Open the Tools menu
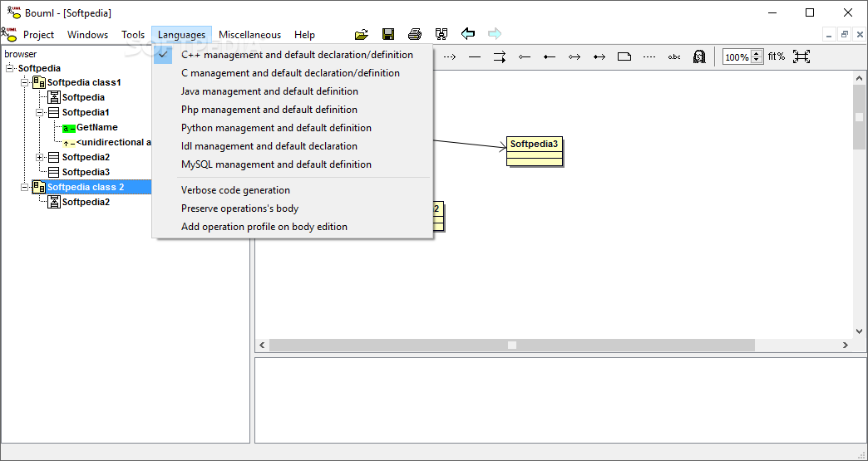 tap(133, 34)
